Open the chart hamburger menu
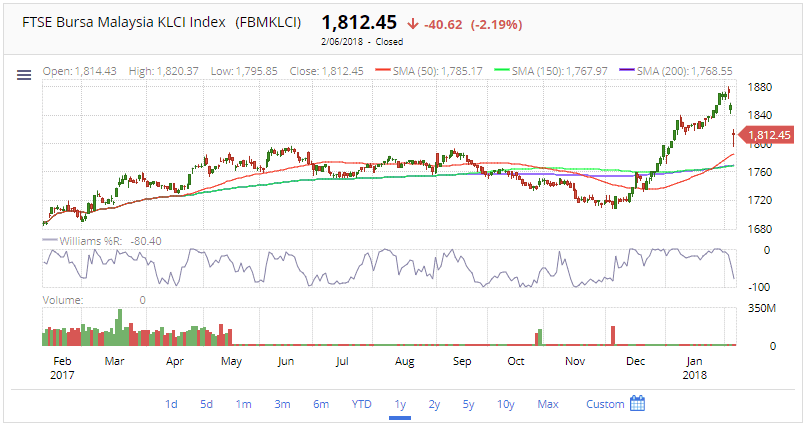The width and height of the screenshot is (807, 428). tap(24, 75)
